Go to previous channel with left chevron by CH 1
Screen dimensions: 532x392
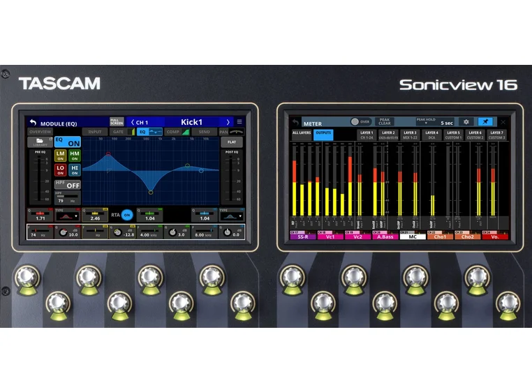[x=133, y=122]
